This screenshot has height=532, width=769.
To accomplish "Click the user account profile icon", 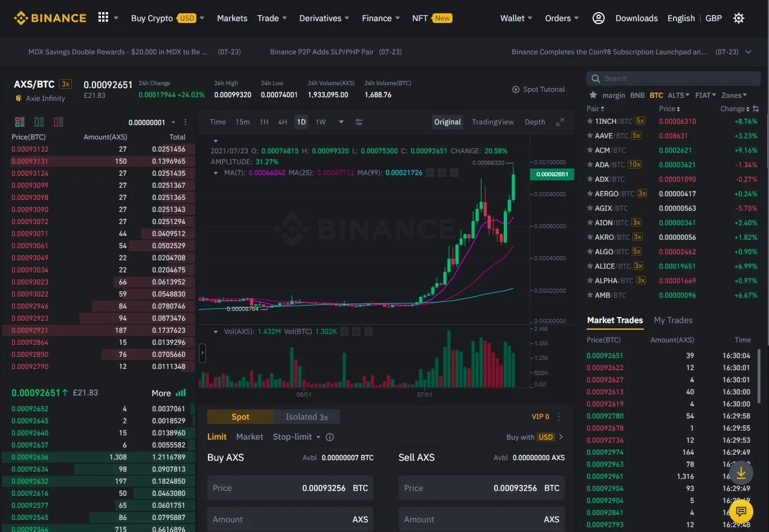I will point(598,18).
